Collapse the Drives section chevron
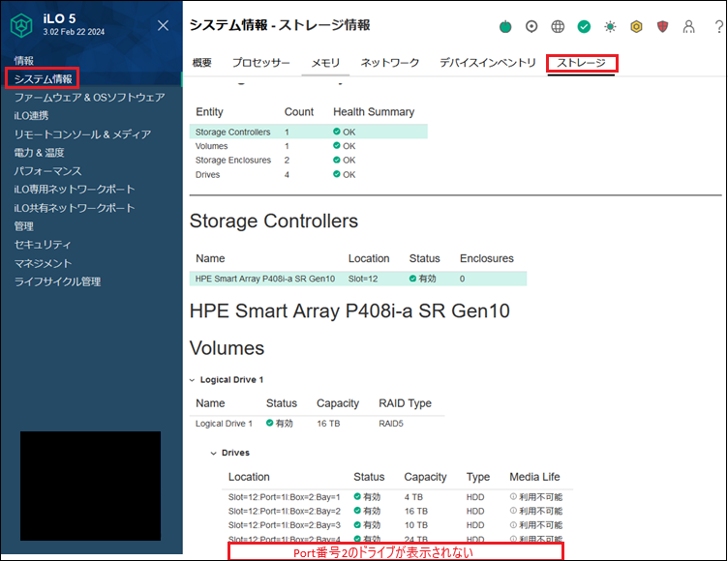 point(214,454)
